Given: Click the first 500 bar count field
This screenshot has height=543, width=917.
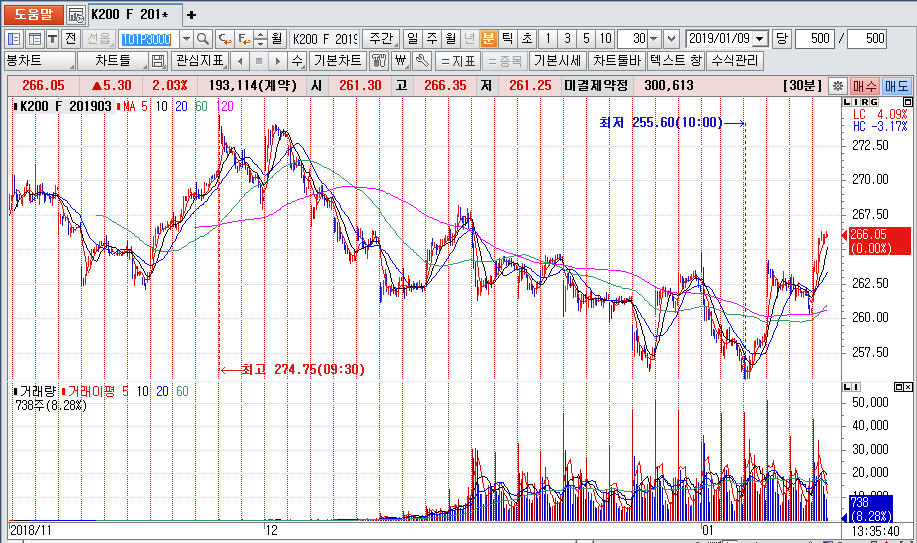Looking at the screenshot, I should click(x=816, y=38).
